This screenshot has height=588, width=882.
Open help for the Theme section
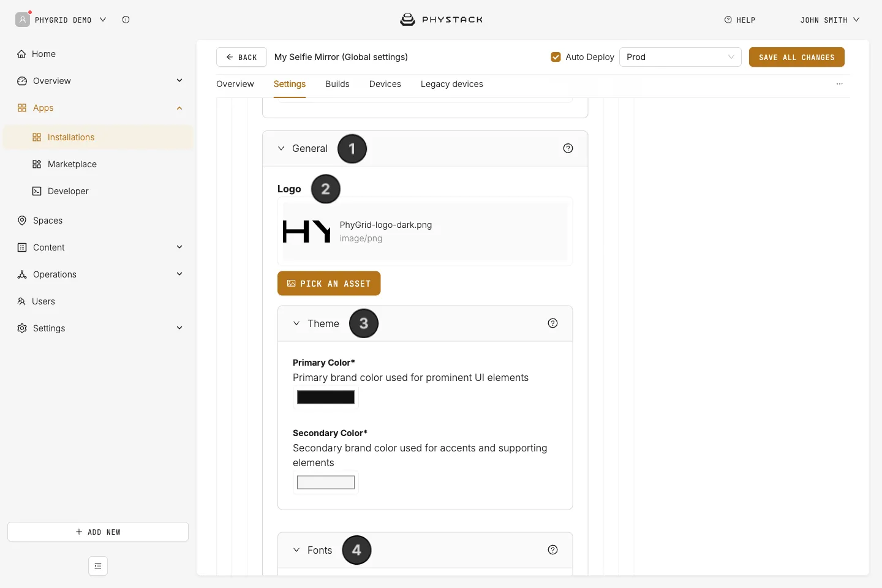click(x=552, y=323)
